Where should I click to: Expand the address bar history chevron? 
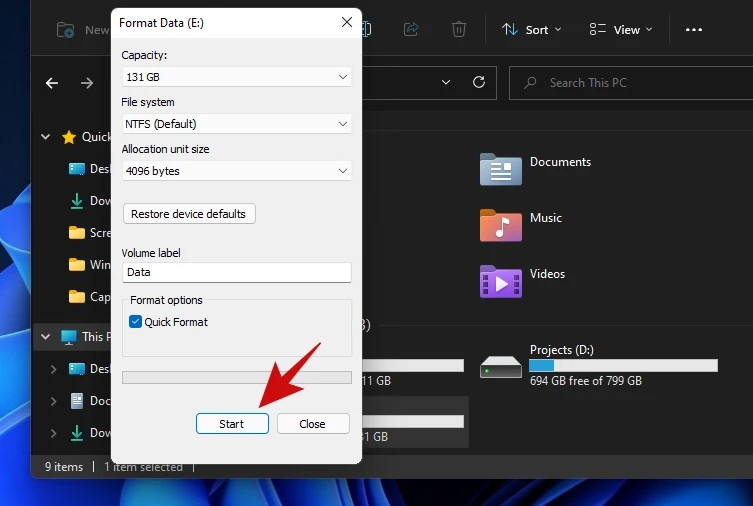tap(446, 82)
